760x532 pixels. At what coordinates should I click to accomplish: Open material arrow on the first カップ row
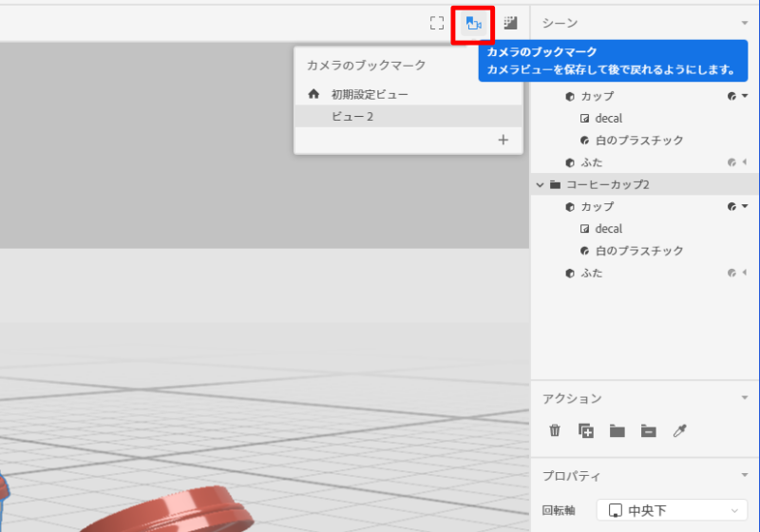(745, 96)
